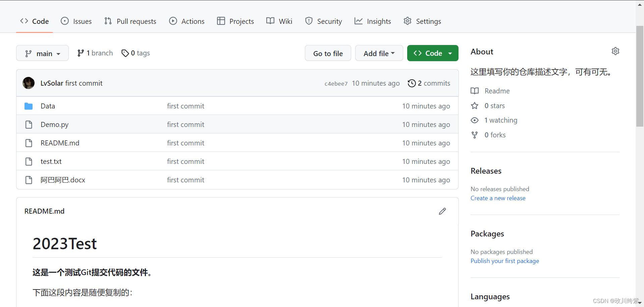Viewport: 644px width, 307px height.
Task: Open repository Settings tab
Action: point(422,21)
